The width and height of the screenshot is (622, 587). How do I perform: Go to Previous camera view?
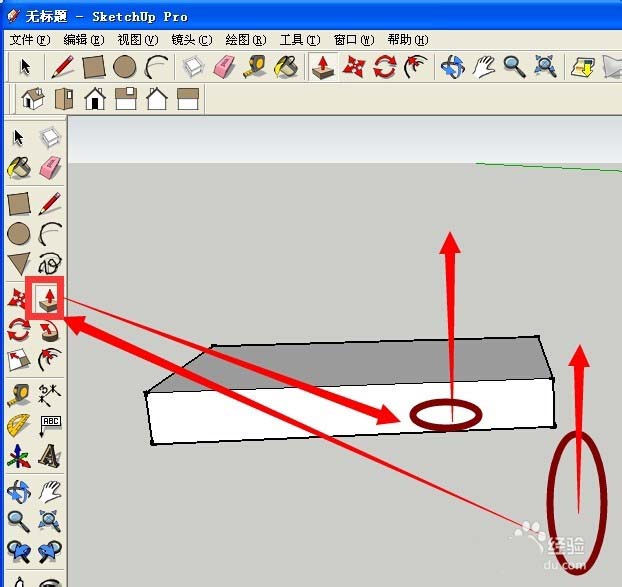pos(19,551)
